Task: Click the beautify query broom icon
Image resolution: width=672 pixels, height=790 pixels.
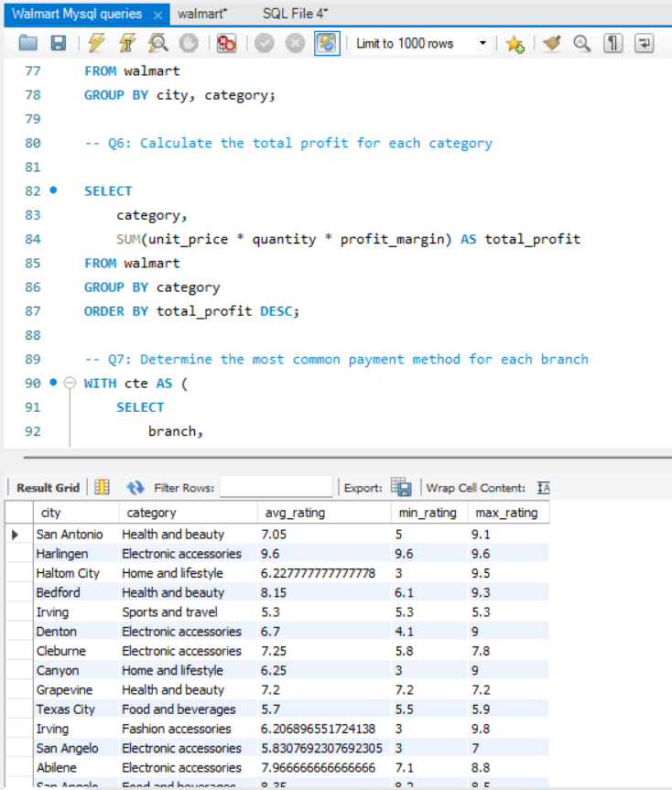Action: point(551,43)
